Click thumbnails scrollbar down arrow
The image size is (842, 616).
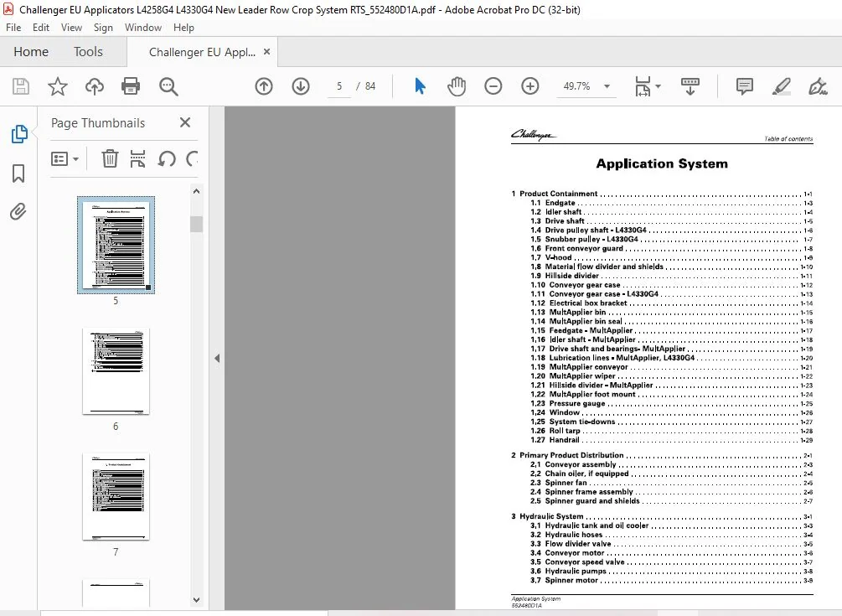click(197, 599)
